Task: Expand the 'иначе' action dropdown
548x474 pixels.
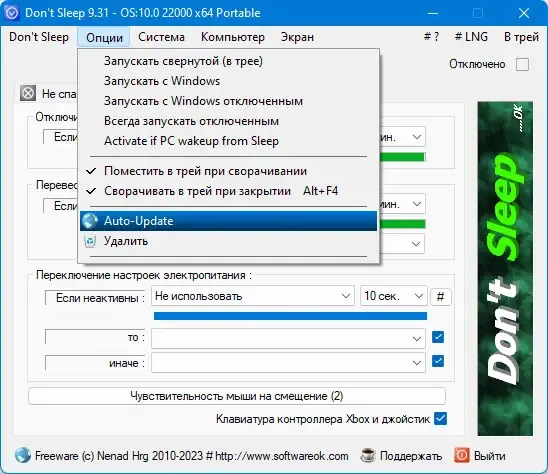Action: [x=288, y=362]
